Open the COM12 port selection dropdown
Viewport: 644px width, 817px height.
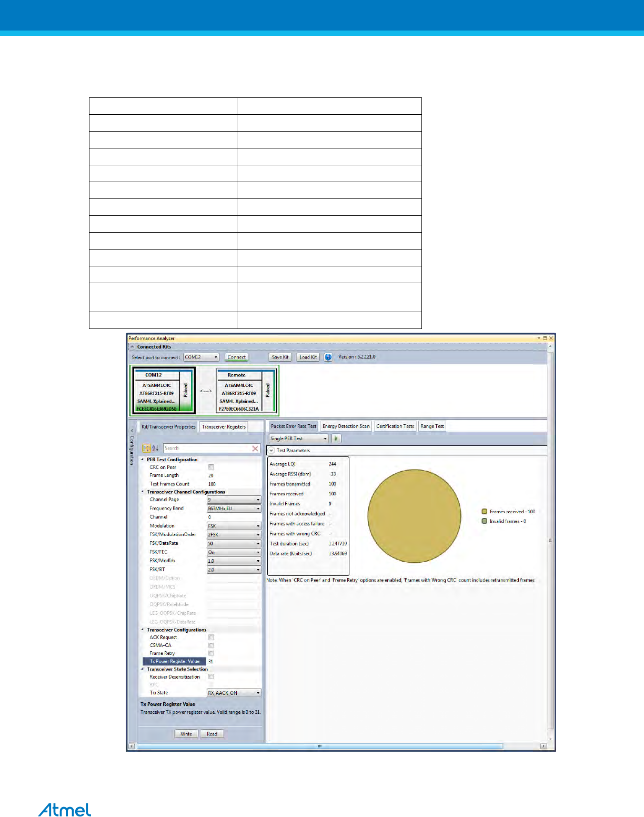point(201,357)
